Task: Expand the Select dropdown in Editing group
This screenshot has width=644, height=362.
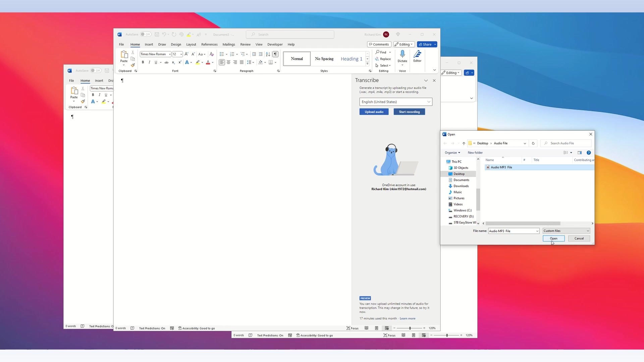Action: (383, 66)
